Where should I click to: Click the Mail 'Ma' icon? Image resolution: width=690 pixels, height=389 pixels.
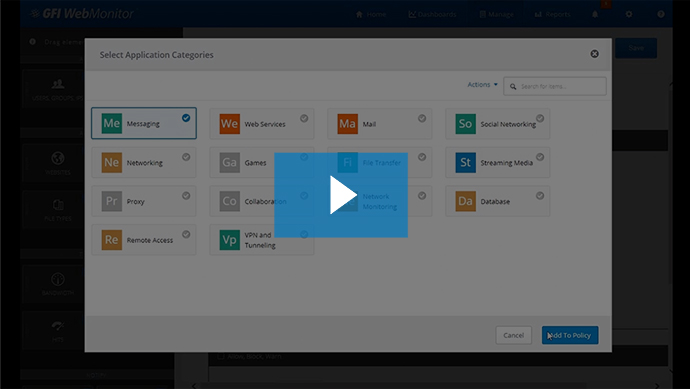pyautogui.click(x=348, y=124)
